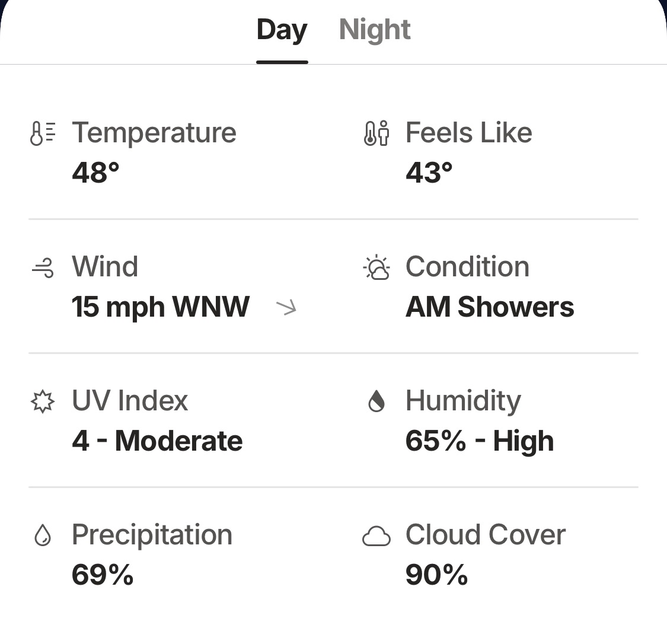Click the thermometer icon beside Temperature
Screen dimensions: 667x644
(42, 133)
